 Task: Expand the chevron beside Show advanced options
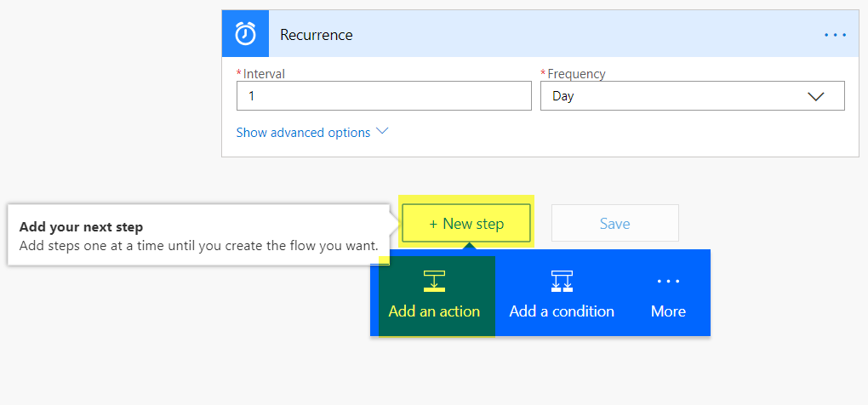[x=382, y=132]
